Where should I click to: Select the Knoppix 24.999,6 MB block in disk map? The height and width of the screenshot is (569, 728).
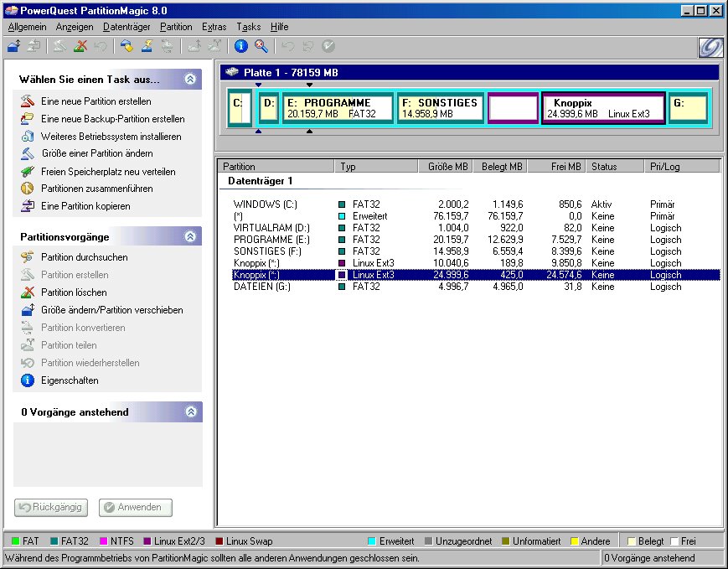603,108
